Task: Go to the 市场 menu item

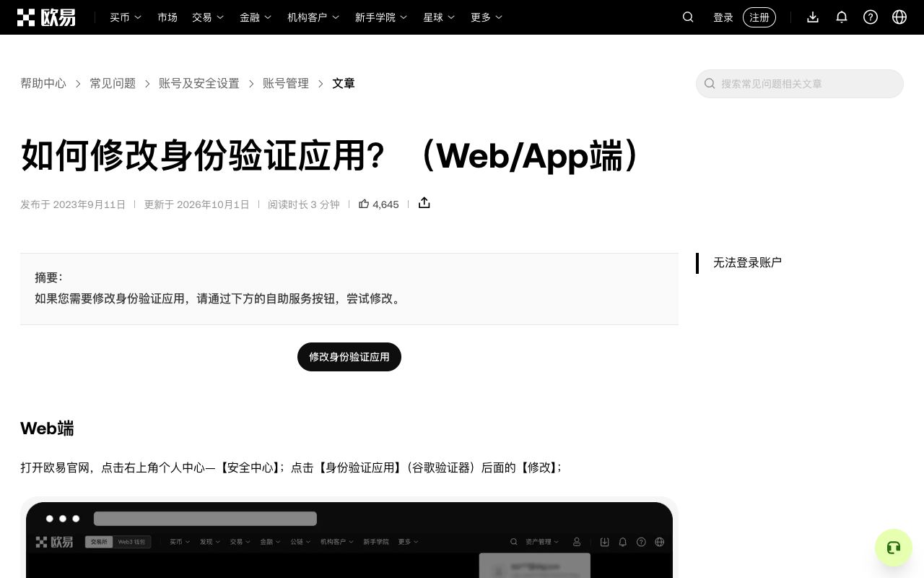Action: tap(167, 17)
